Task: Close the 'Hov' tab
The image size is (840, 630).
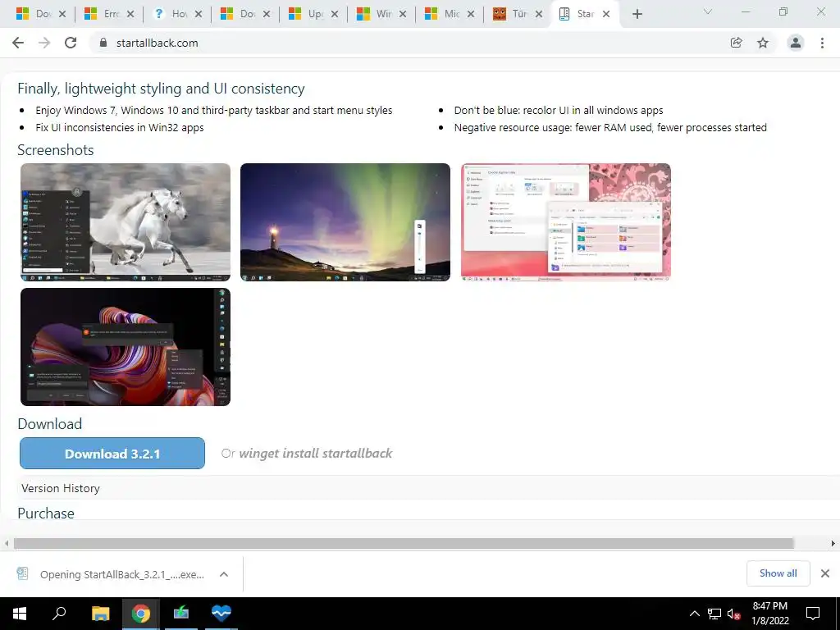Action: coord(199,15)
